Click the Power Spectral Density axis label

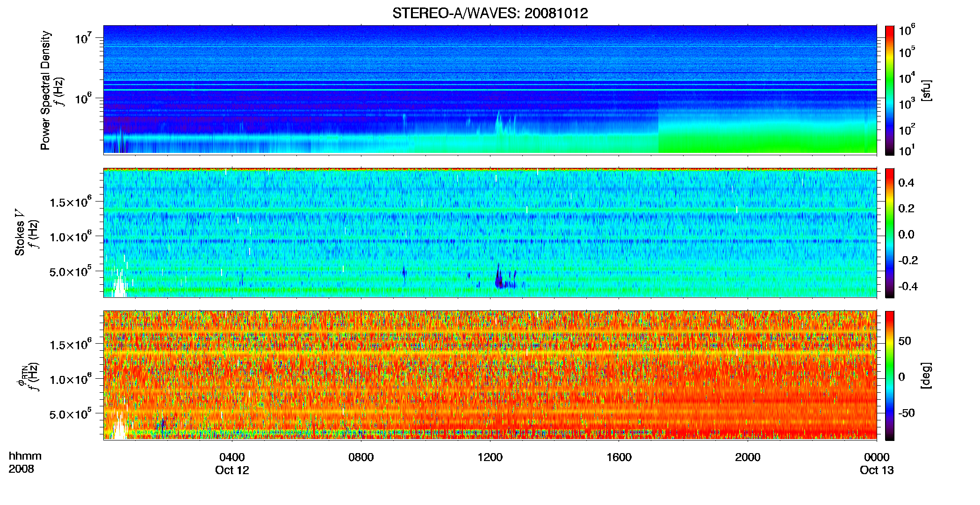[45, 90]
